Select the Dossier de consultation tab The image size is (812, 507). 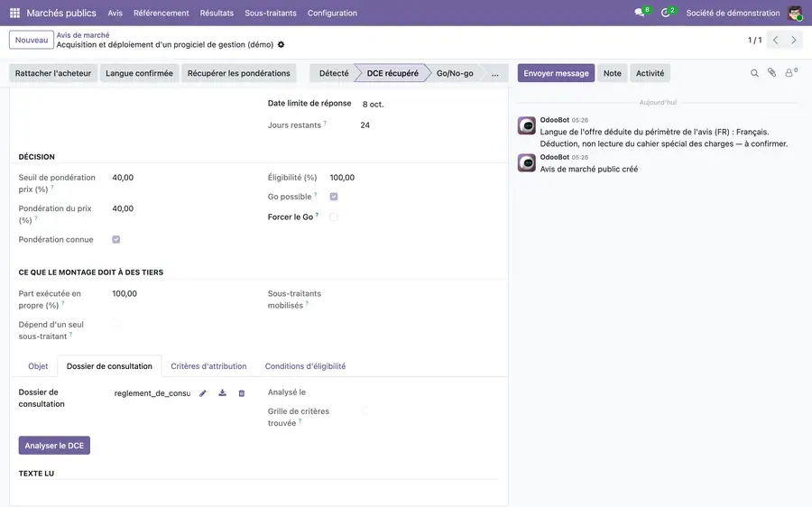[x=109, y=366]
